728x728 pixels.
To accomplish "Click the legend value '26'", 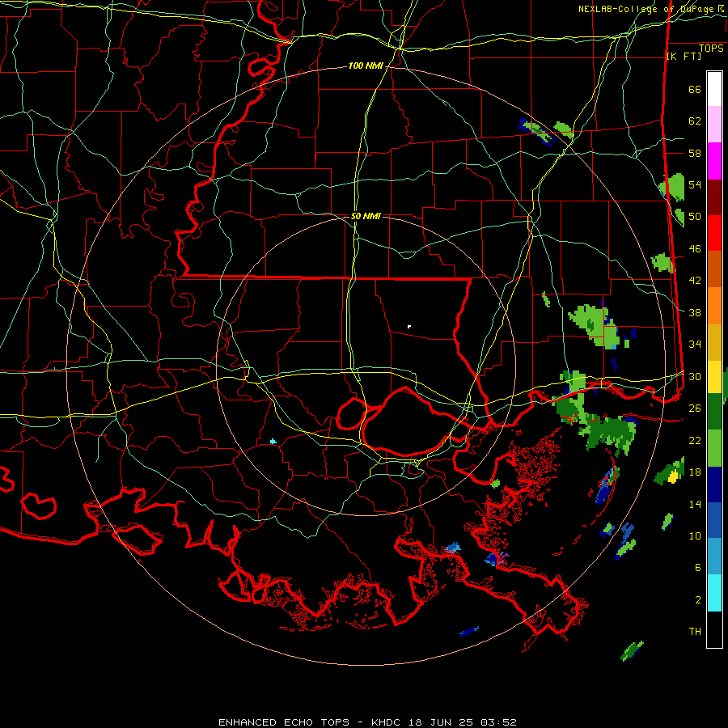I will coord(695,408).
